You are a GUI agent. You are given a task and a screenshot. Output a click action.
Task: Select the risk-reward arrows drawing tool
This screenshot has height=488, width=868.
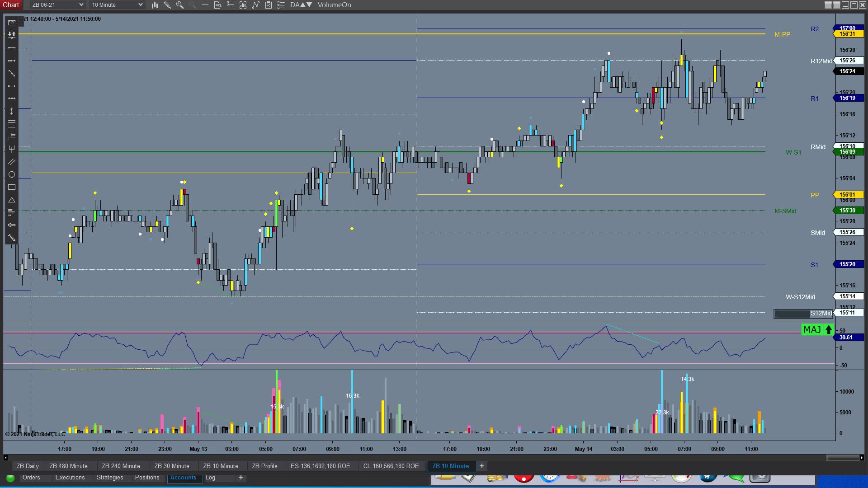tap(12, 35)
